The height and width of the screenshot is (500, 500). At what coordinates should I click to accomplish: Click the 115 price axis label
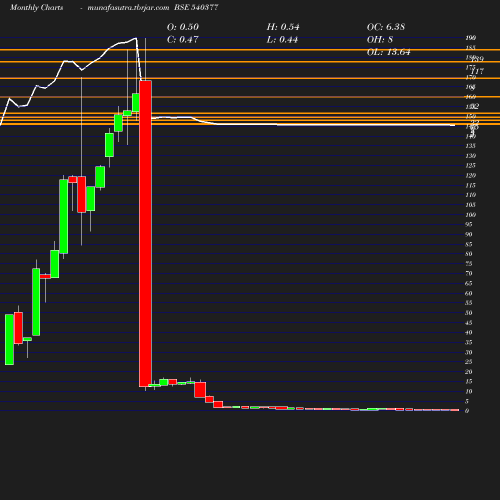pyautogui.click(x=471, y=185)
